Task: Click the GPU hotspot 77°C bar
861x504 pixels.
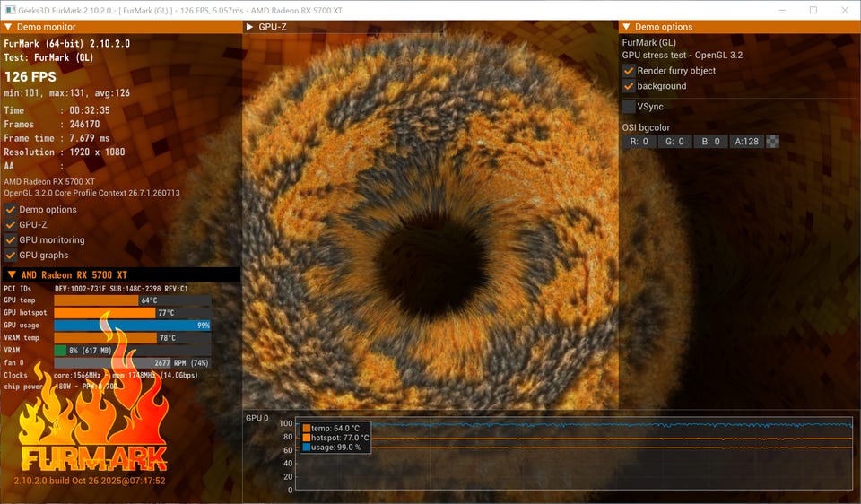Action: (x=133, y=313)
